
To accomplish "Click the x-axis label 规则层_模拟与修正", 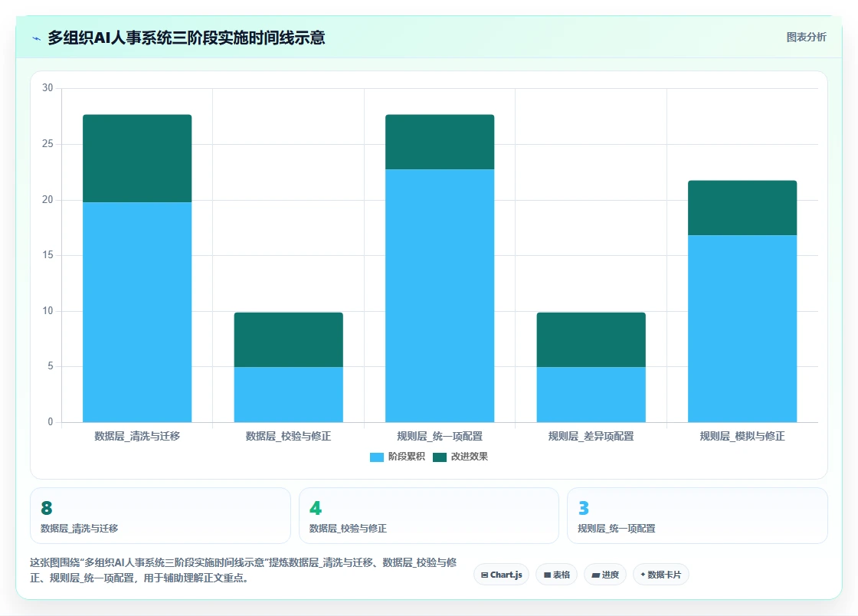I will tap(742, 436).
